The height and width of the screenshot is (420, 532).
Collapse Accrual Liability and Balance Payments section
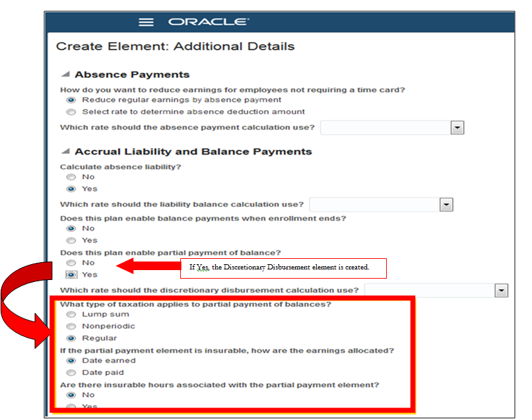(65, 152)
